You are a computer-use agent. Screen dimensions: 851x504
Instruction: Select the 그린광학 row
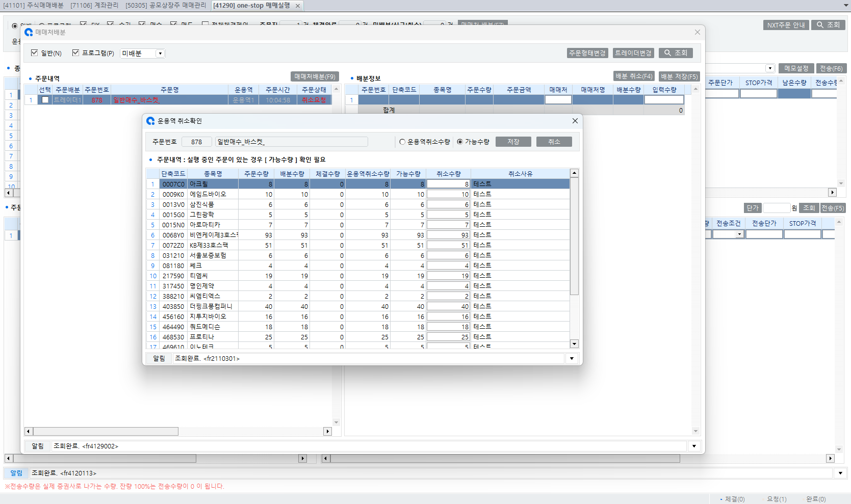point(358,215)
